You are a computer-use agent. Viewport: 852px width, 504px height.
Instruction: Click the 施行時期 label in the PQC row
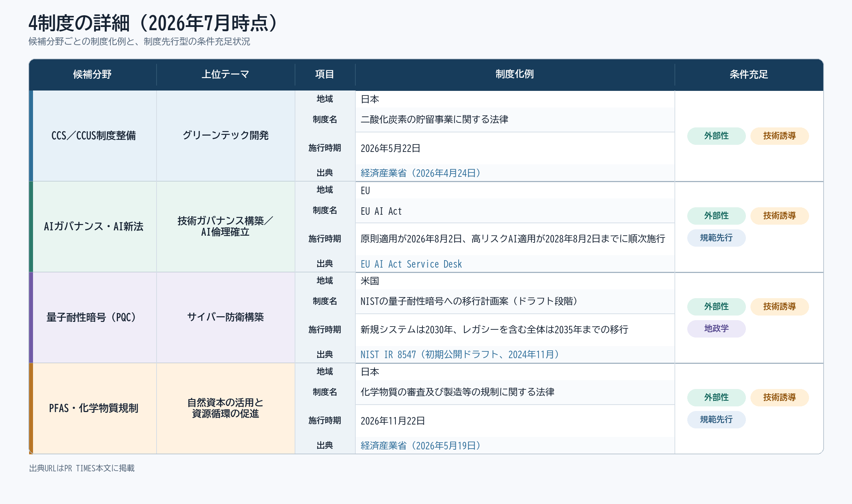[x=325, y=330]
